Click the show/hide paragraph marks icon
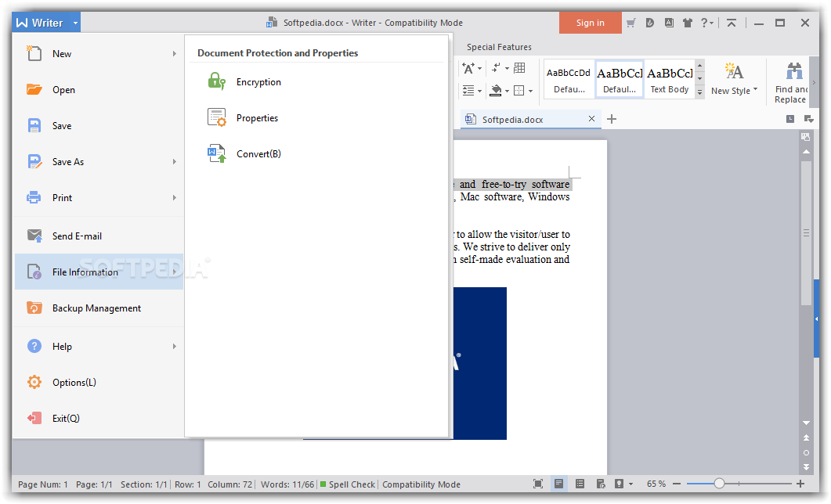The image size is (831, 504). [x=496, y=68]
